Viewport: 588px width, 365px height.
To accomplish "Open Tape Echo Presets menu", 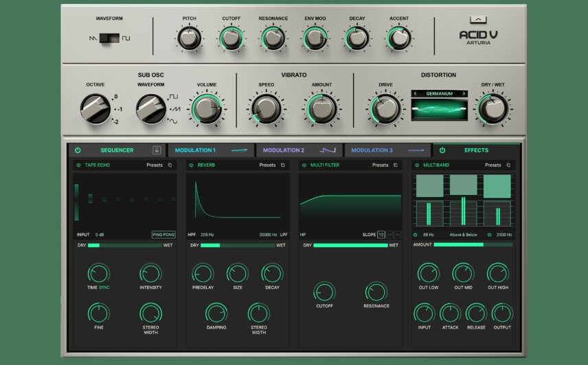I will (155, 165).
